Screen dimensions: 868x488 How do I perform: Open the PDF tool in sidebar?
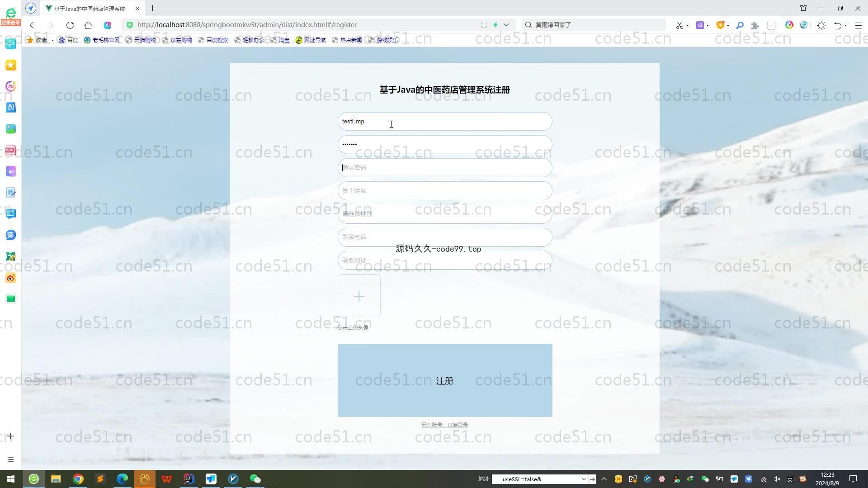pyautogui.click(x=11, y=150)
